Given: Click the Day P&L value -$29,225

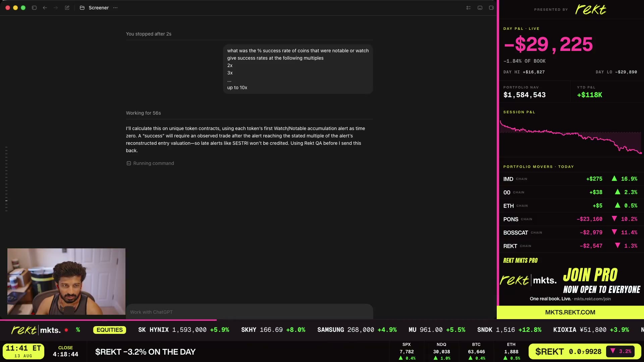Looking at the screenshot, I should 548,44.
